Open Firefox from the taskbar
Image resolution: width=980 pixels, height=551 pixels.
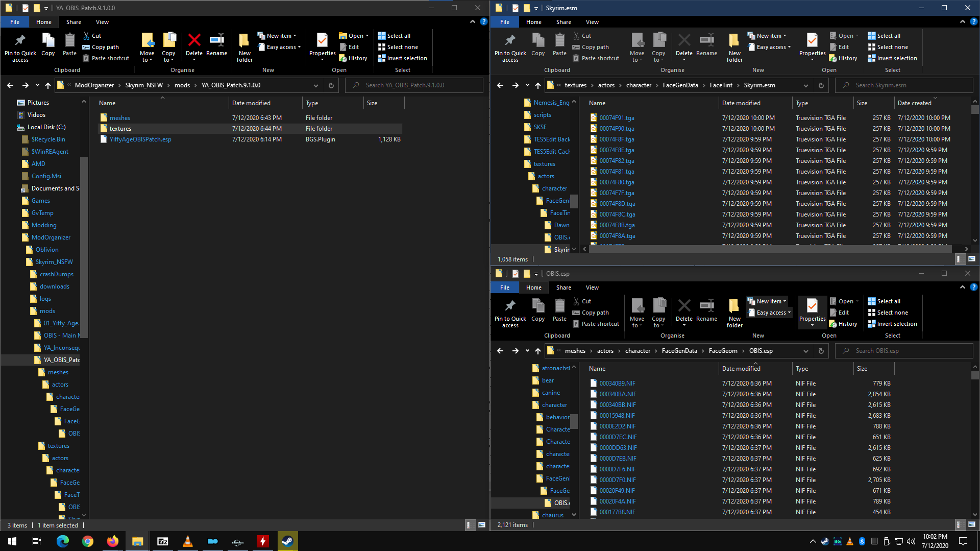tap(112, 541)
